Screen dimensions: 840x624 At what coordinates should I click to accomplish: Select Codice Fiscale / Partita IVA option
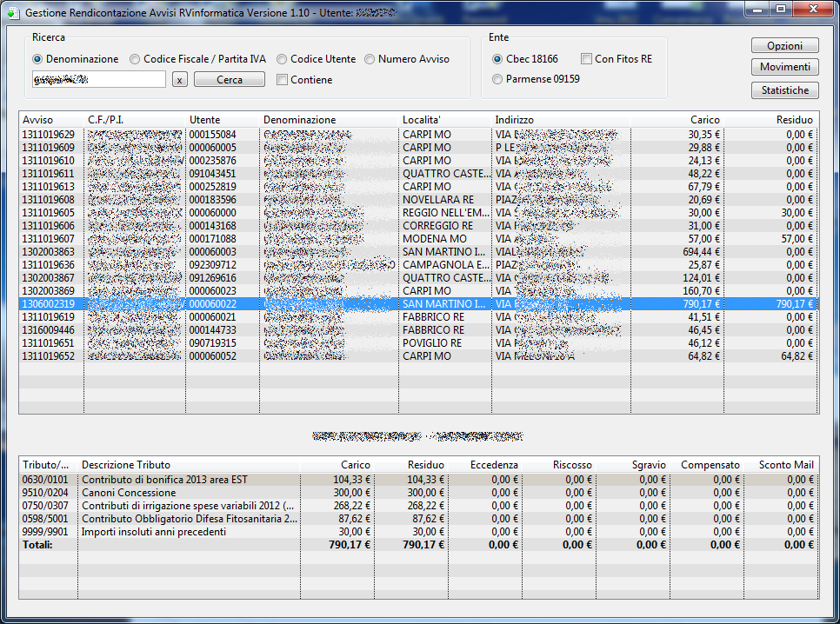197,59
